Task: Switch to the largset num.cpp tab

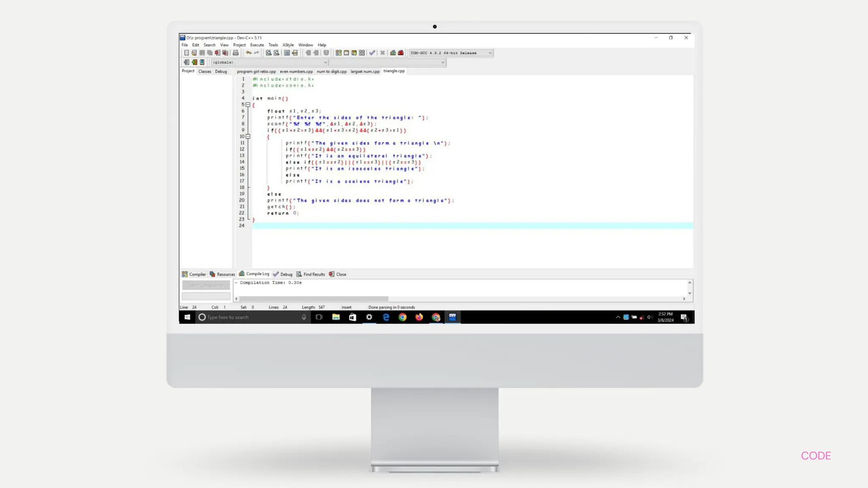Action: click(x=364, y=72)
